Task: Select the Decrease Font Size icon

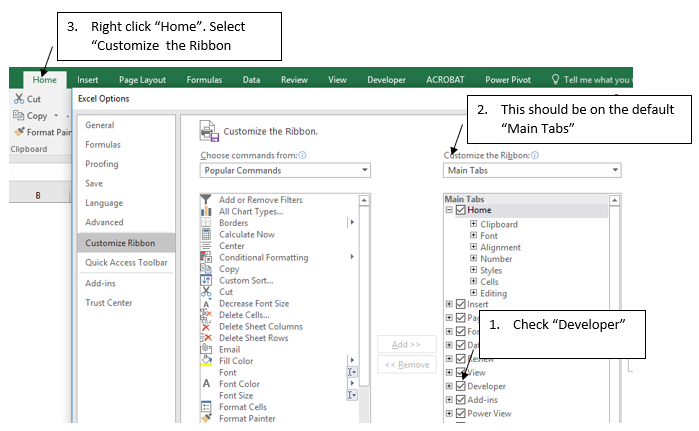Action: click(x=206, y=304)
